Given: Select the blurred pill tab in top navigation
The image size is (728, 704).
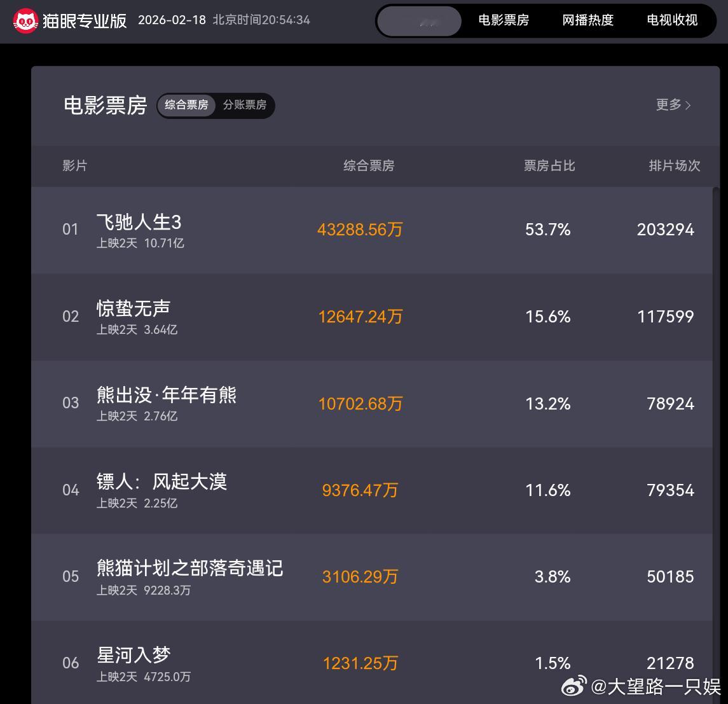Looking at the screenshot, I should click(x=418, y=20).
